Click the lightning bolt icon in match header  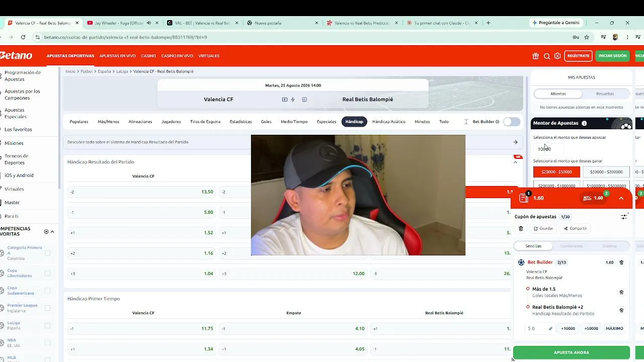[293, 100]
